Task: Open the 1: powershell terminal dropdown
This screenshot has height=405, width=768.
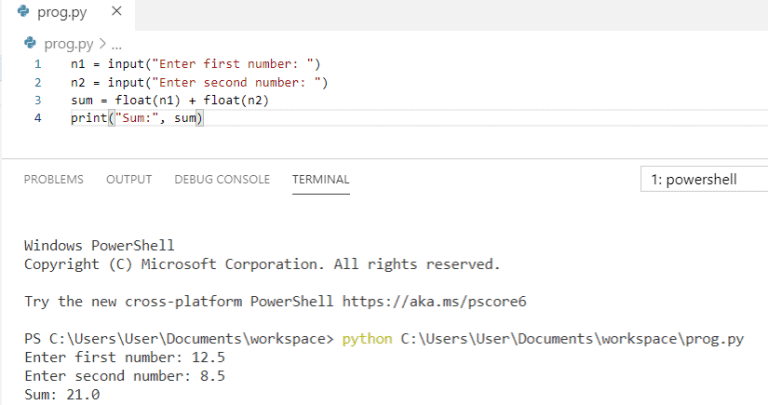Action: (x=704, y=179)
